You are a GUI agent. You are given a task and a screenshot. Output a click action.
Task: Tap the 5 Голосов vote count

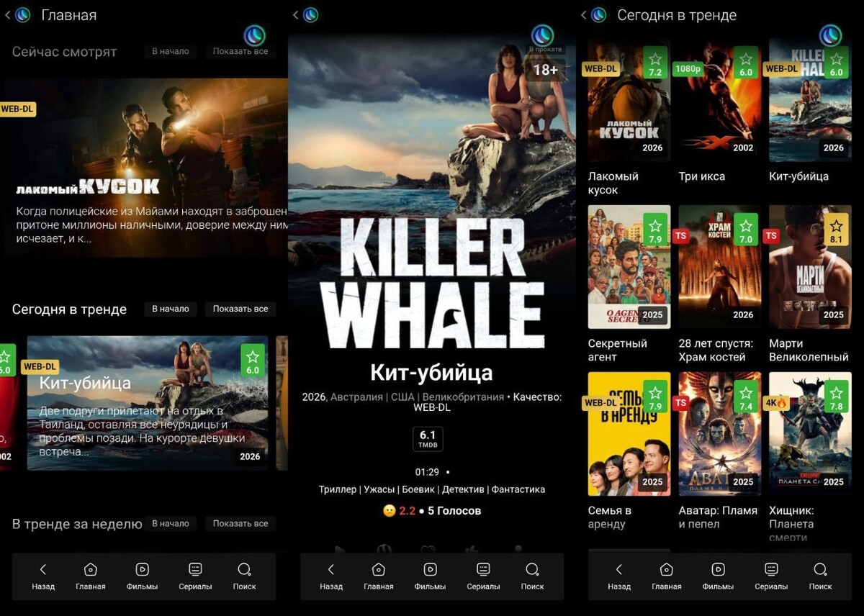point(454,511)
